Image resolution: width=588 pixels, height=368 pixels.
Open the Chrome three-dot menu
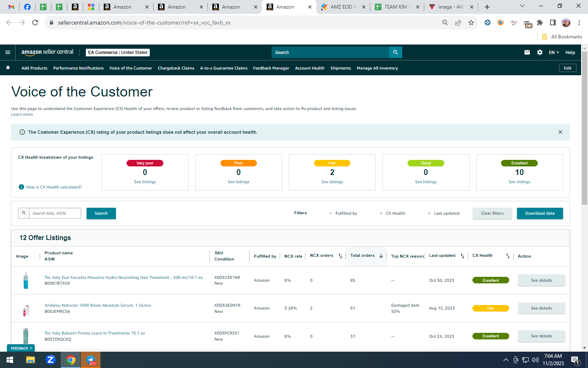point(579,22)
